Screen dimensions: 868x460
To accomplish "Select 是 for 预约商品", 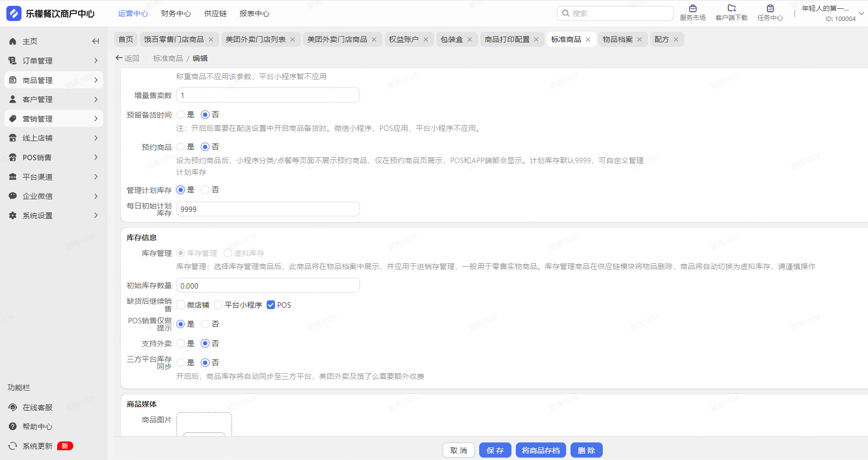I will (x=181, y=147).
